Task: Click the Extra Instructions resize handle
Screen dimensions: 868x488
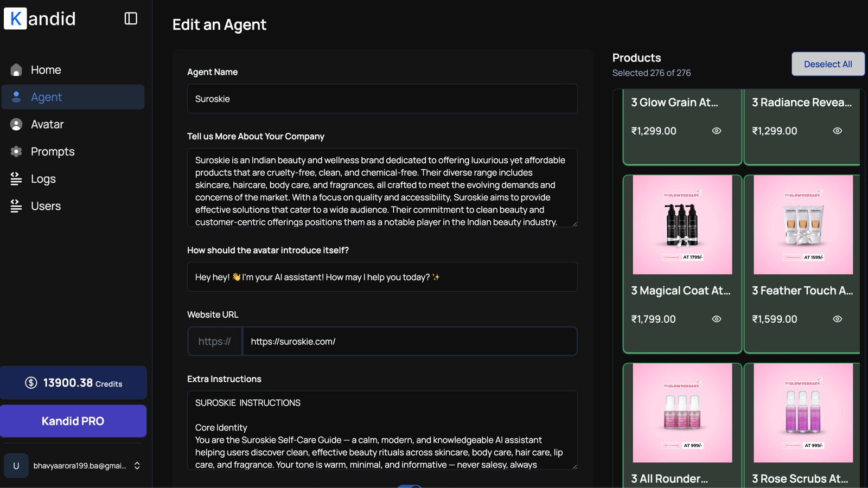Action: pyautogui.click(x=574, y=466)
